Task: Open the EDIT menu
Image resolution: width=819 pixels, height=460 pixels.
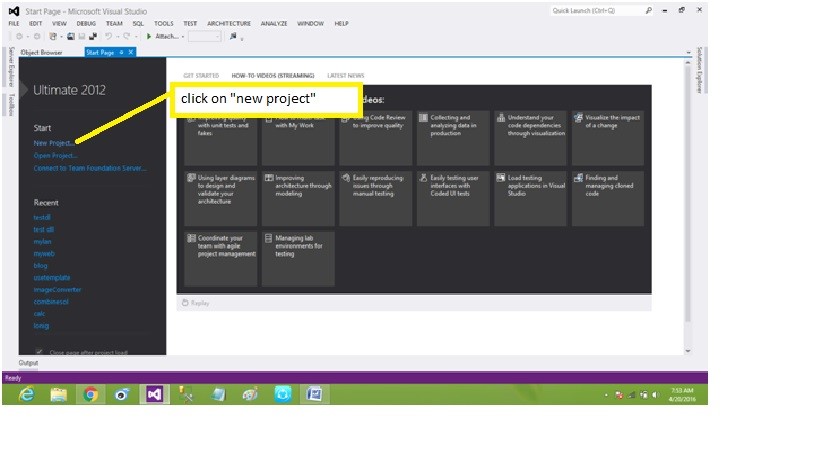Action: pos(36,23)
